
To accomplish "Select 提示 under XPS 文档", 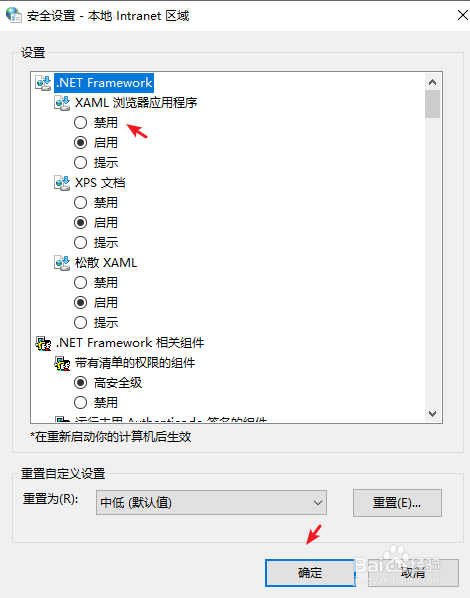I will [80, 243].
